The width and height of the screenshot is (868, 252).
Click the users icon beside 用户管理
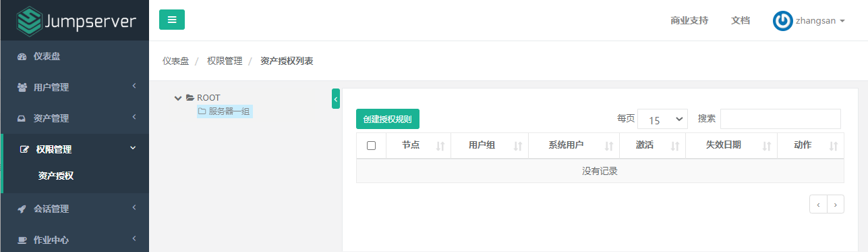pos(22,87)
